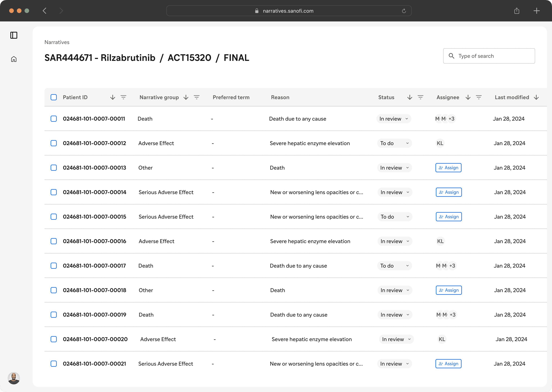
Task: Click the Assign button for patient 00021
Action: coord(448,364)
